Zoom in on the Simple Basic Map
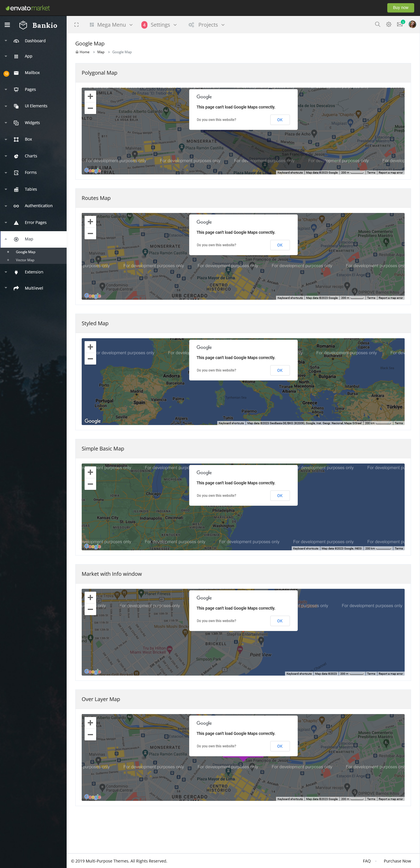 pos(90,472)
